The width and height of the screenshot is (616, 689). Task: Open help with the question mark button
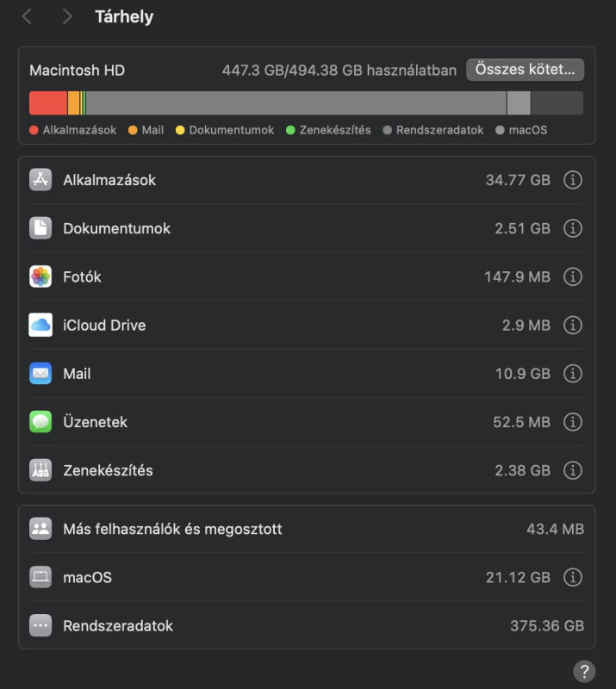(x=584, y=672)
